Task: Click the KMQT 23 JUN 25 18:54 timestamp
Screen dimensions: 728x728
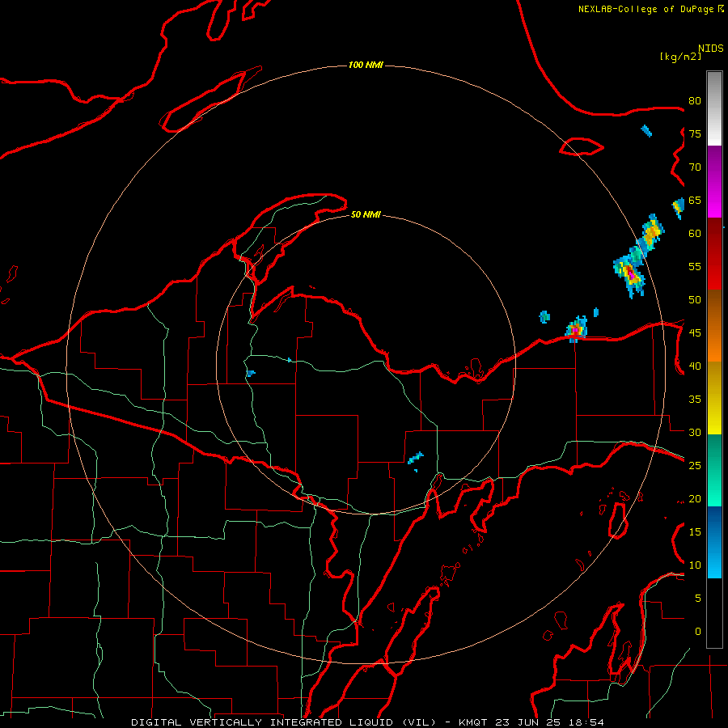Action: coord(531,722)
